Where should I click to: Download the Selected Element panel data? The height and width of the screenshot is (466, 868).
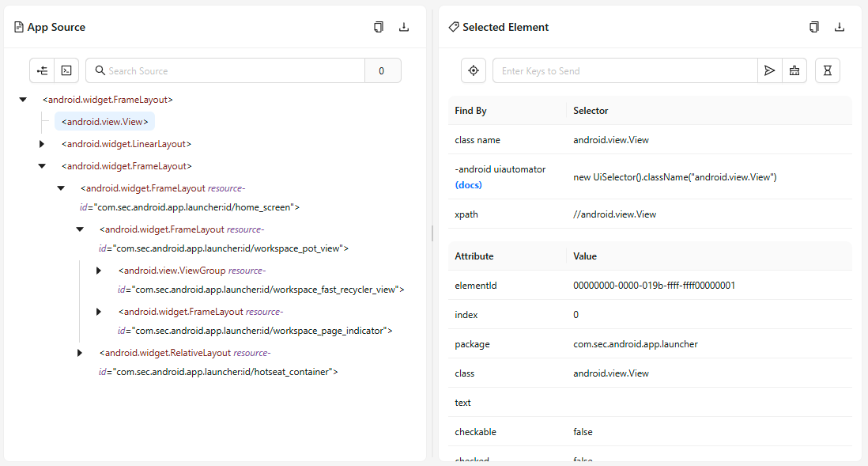coord(840,27)
